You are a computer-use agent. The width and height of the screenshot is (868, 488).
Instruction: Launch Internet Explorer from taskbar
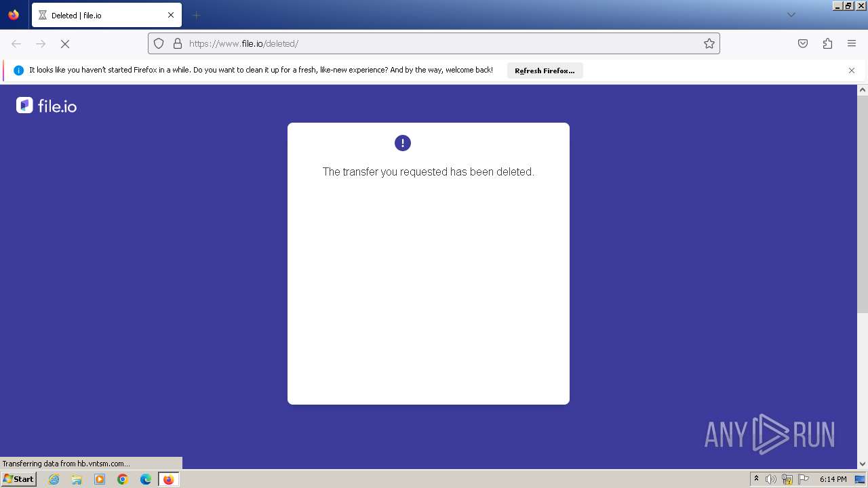tap(54, 479)
